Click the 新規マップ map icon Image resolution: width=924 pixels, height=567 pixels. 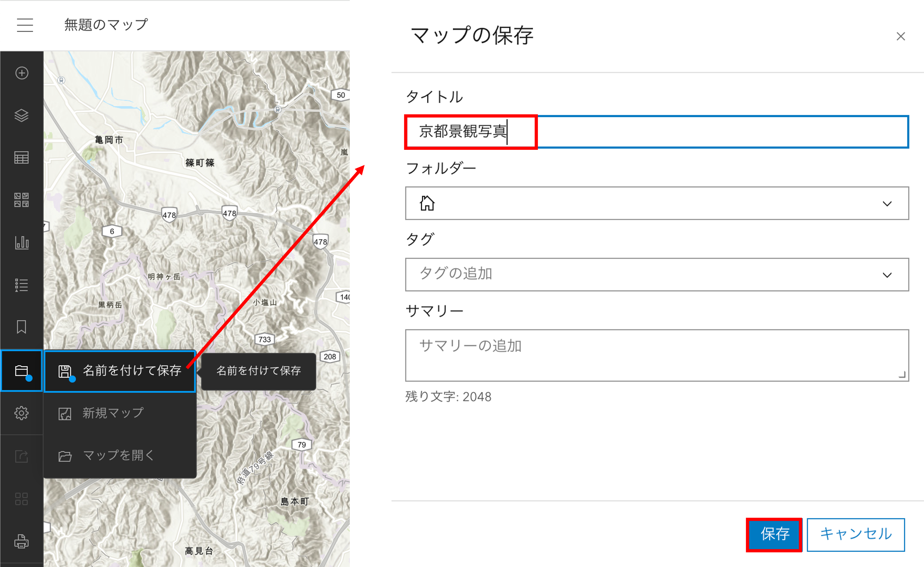65,414
